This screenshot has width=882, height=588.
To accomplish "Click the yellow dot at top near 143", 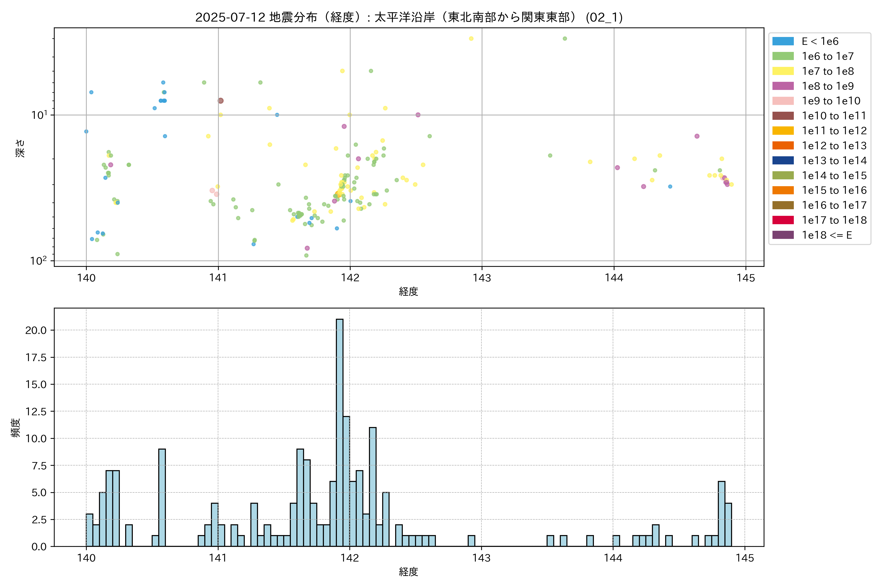I will click(x=471, y=39).
